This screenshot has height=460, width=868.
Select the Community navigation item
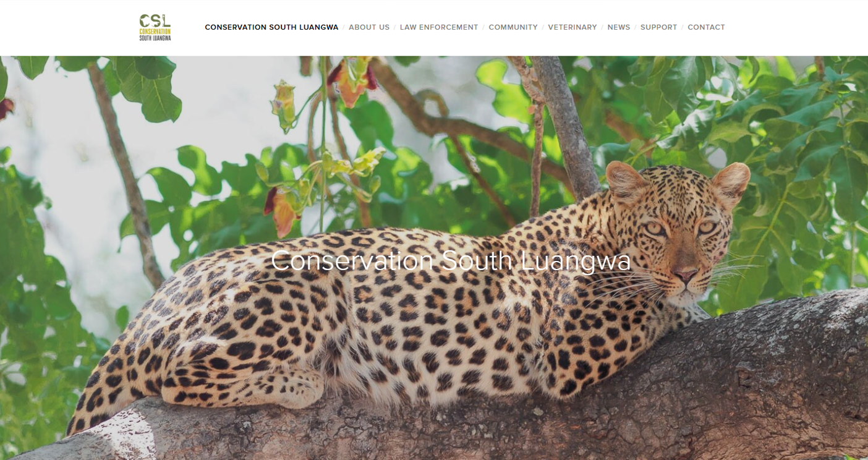513,27
